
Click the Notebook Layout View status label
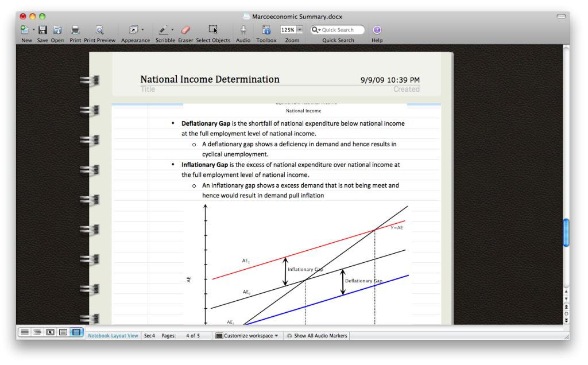(113, 336)
